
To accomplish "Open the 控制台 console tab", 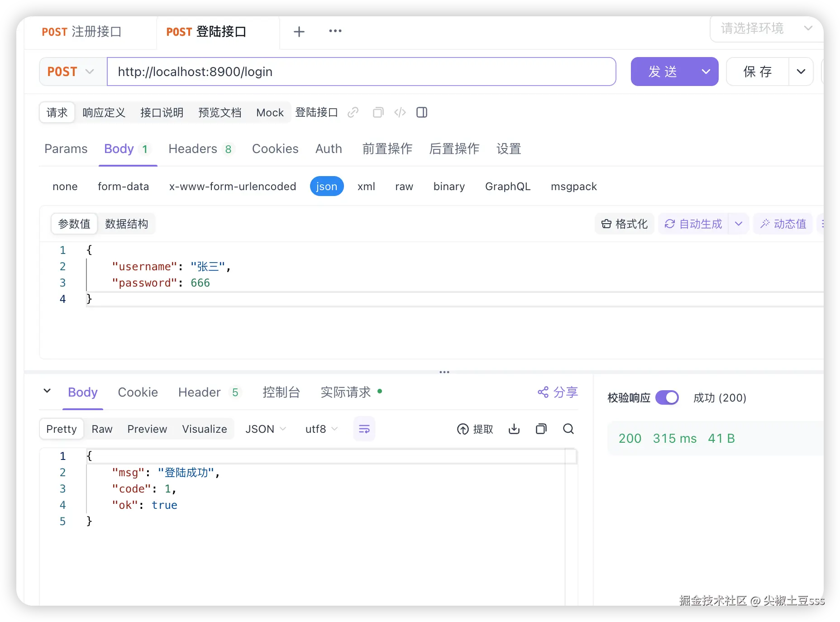I will click(281, 392).
